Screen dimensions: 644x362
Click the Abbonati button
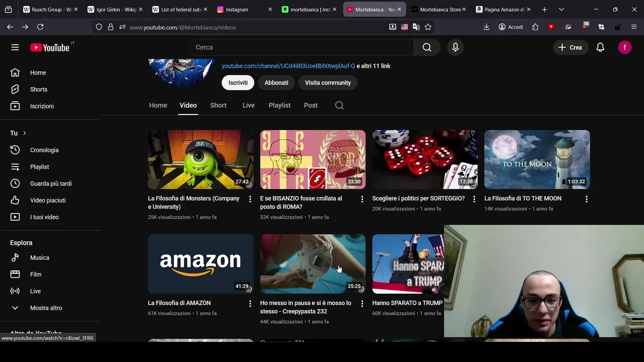pyautogui.click(x=276, y=82)
